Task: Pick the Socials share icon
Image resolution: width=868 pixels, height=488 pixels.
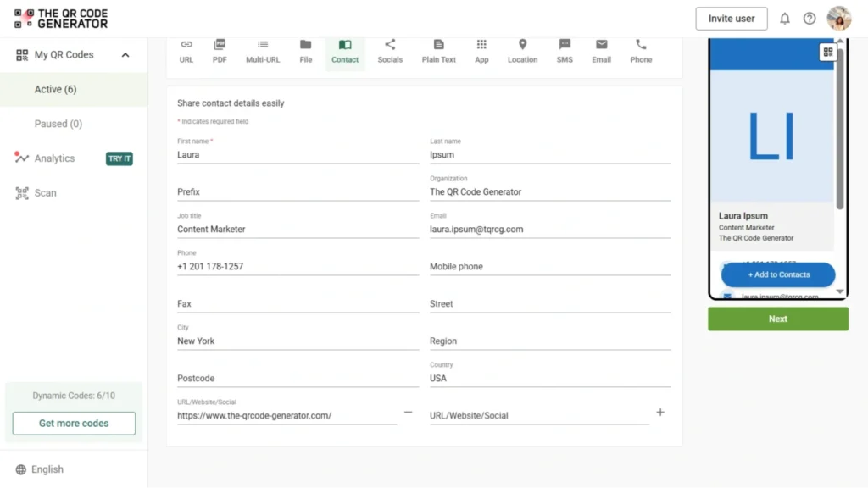Action: (x=390, y=44)
